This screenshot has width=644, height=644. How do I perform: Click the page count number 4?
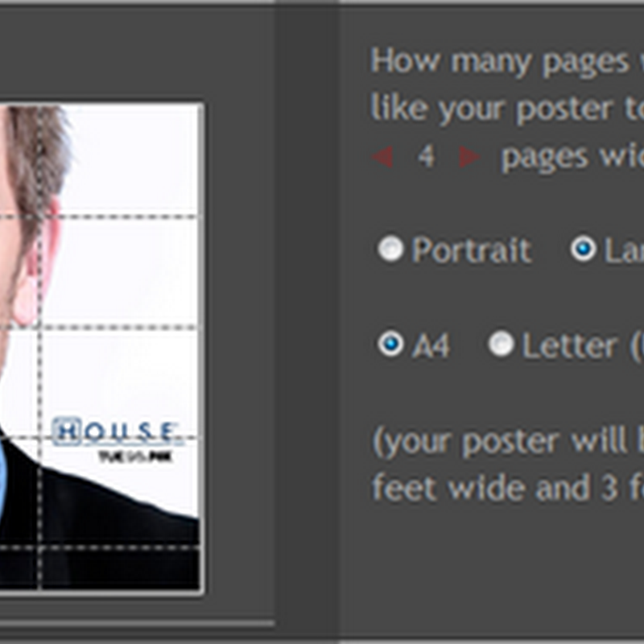[x=426, y=156]
